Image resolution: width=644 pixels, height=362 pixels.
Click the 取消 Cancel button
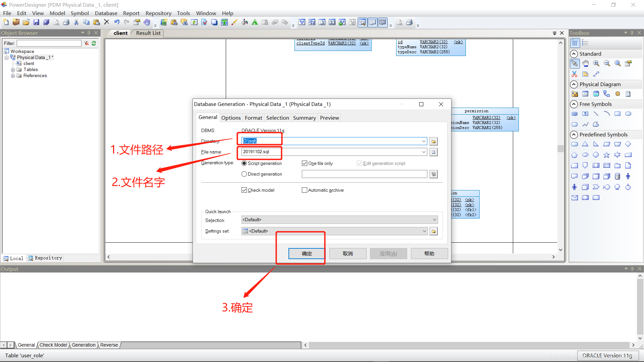coord(348,254)
